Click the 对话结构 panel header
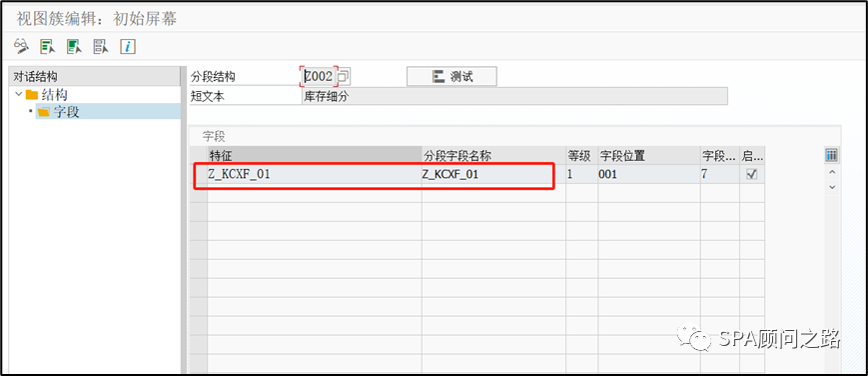 94,77
